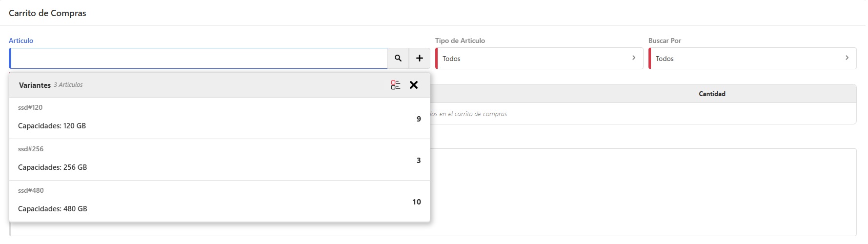Close the Variantes popup with the X
This screenshot has width=868, height=244.
click(414, 85)
